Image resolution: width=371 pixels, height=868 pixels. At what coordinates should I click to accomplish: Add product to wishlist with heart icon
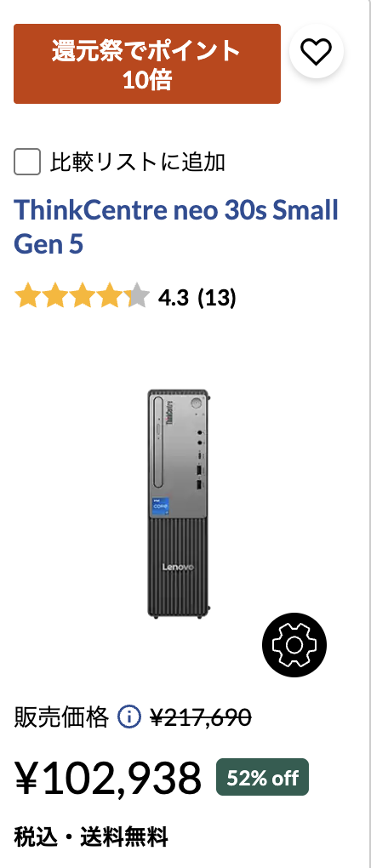(317, 51)
